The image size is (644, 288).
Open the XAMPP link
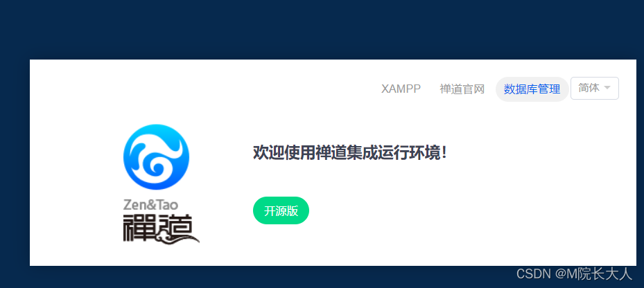click(401, 89)
